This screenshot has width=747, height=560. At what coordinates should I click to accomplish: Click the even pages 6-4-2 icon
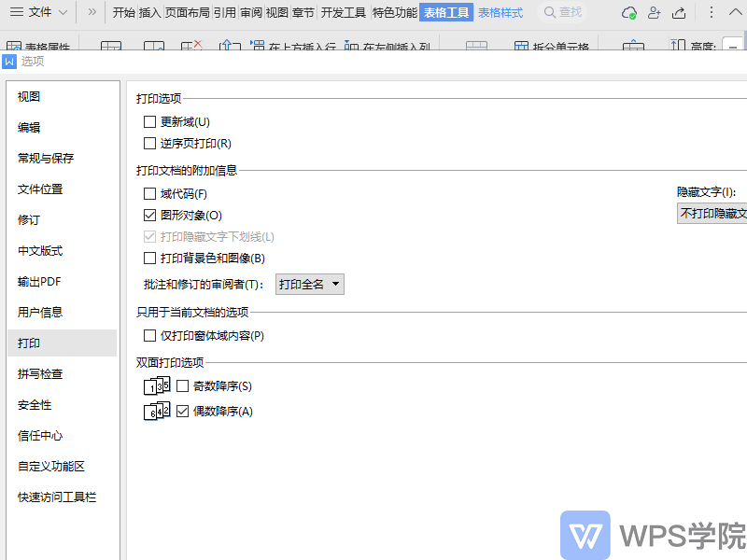[x=157, y=411]
